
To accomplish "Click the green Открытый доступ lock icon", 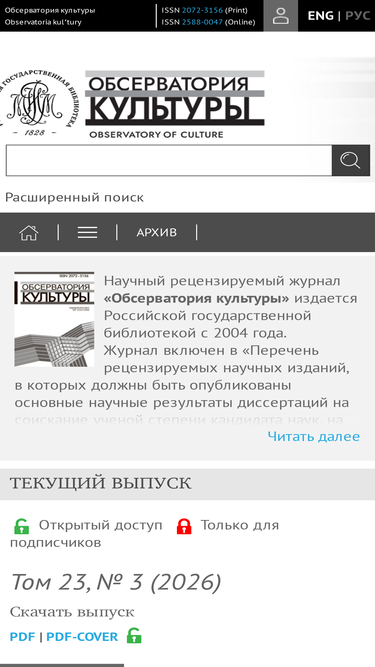I will [x=21, y=526].
